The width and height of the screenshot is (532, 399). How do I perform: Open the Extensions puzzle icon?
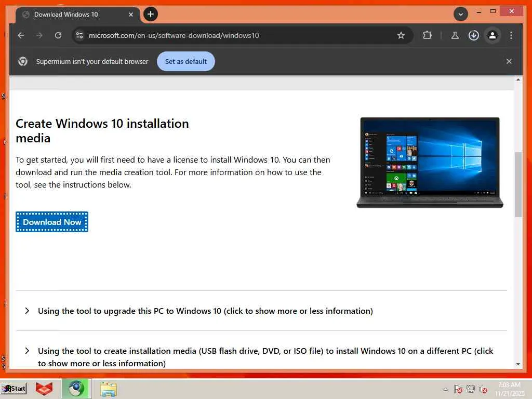click(x=427, y=35)
